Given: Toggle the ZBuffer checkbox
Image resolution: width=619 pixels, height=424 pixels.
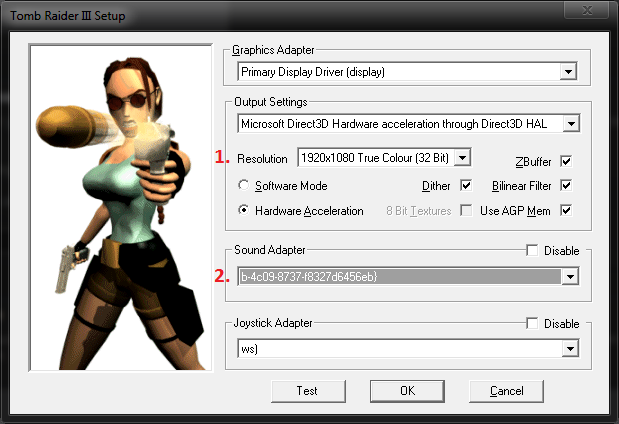Looking at the screenshot, I should (x=566, y=161).
